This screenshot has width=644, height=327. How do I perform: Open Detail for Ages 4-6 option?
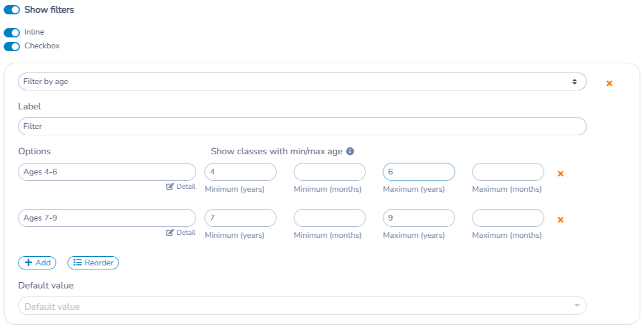pos(181,187)
